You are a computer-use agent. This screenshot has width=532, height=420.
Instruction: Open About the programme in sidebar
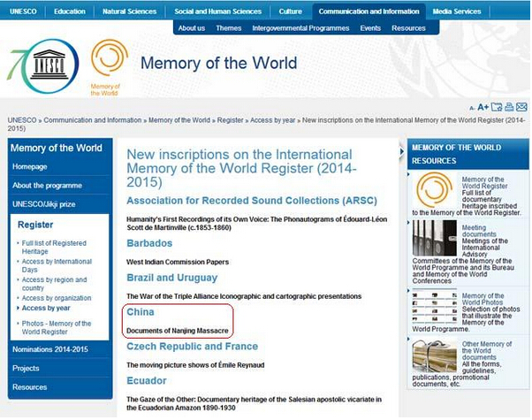pyautogui.click(x=47, y=186)
